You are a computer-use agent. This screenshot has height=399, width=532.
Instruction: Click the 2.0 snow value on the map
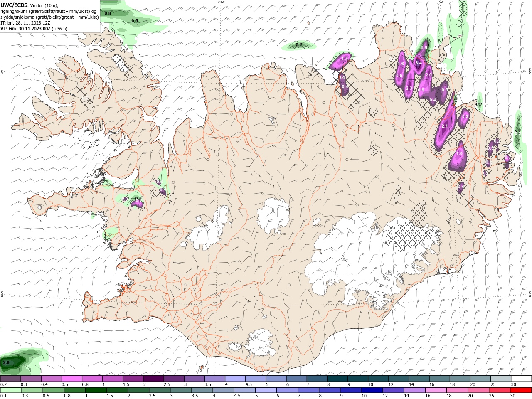click(429, 75)
